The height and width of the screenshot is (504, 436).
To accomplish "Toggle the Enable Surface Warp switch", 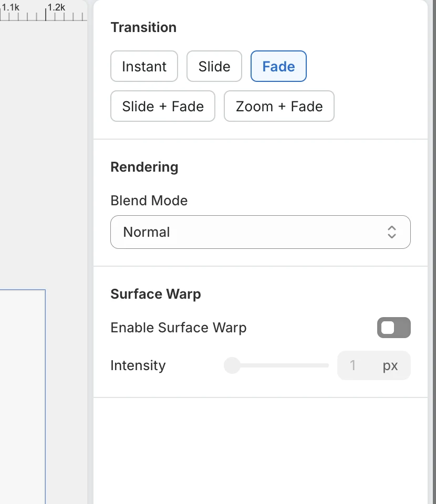I will pyautogui.click(x=394, y=328).
